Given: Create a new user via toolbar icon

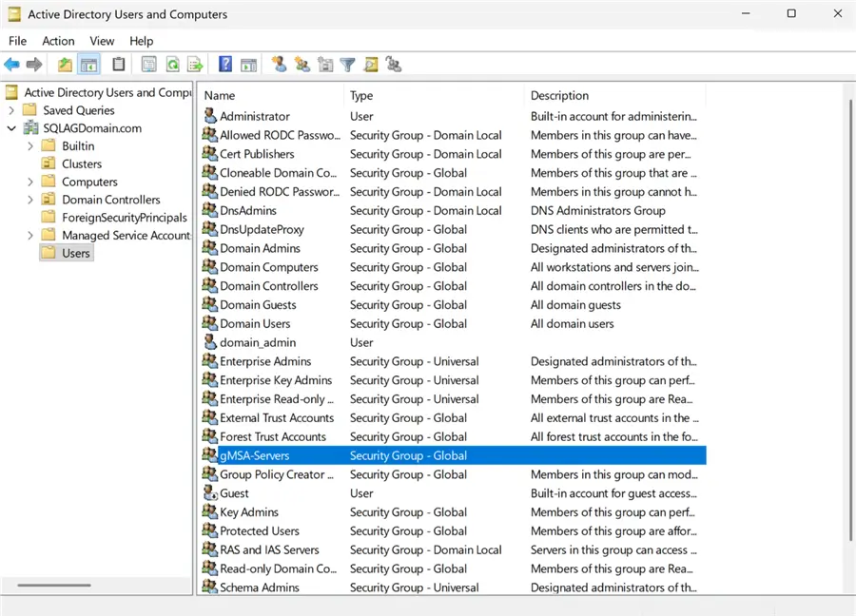Looking at the screenshot, I should pos(279,65).
